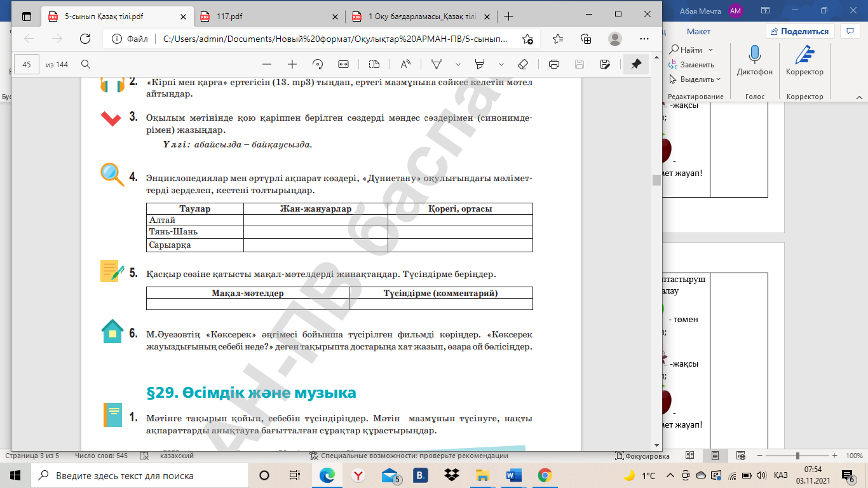Collapse the Word ribbon
Image resolution: width=868 pixels, height=488 pixels.
(x=858, y=97)
